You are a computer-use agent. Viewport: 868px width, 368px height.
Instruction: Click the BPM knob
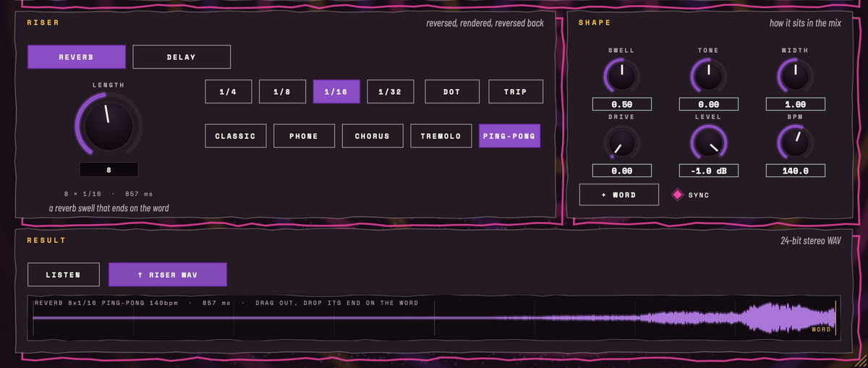795,142
